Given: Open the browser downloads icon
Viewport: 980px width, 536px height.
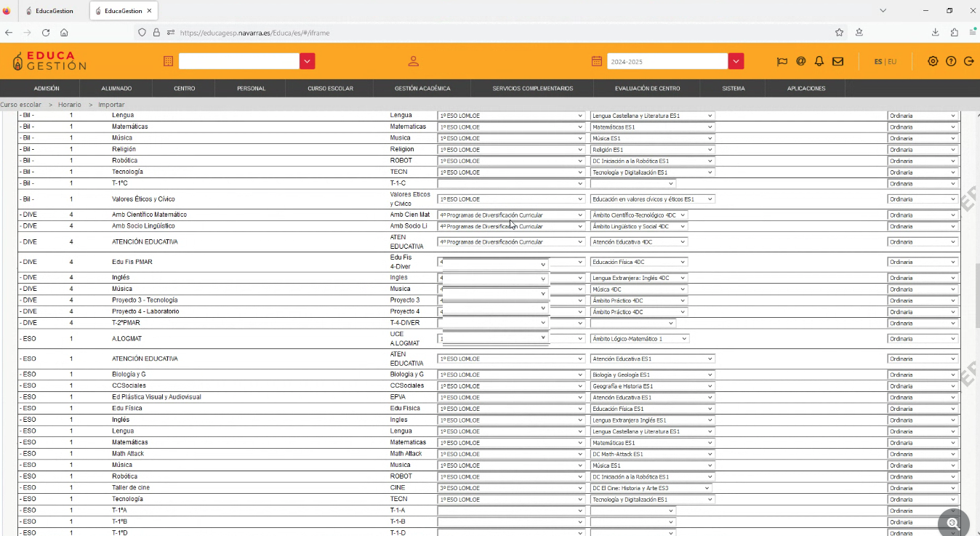Looking at the screenshot, I should click(935, 32).
